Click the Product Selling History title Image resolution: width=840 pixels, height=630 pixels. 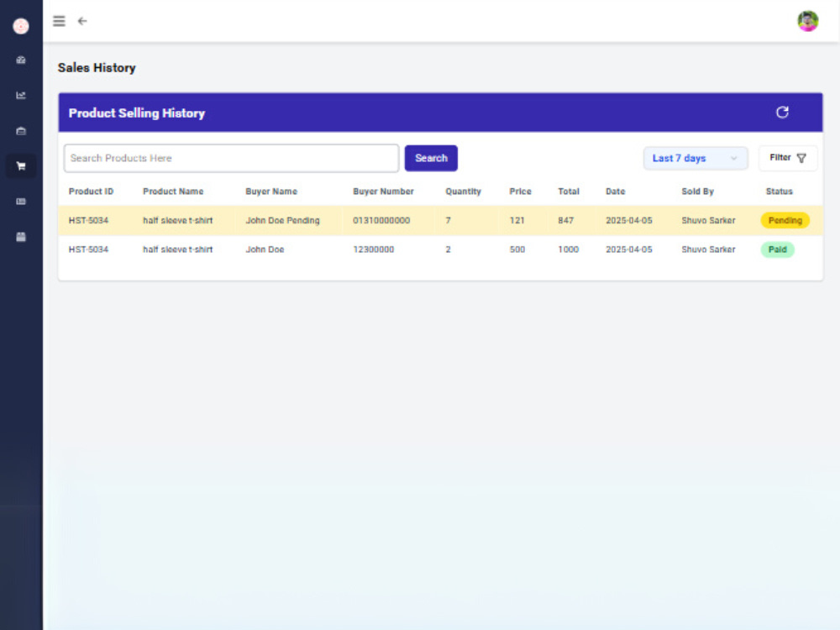click(x=137, y=113)
